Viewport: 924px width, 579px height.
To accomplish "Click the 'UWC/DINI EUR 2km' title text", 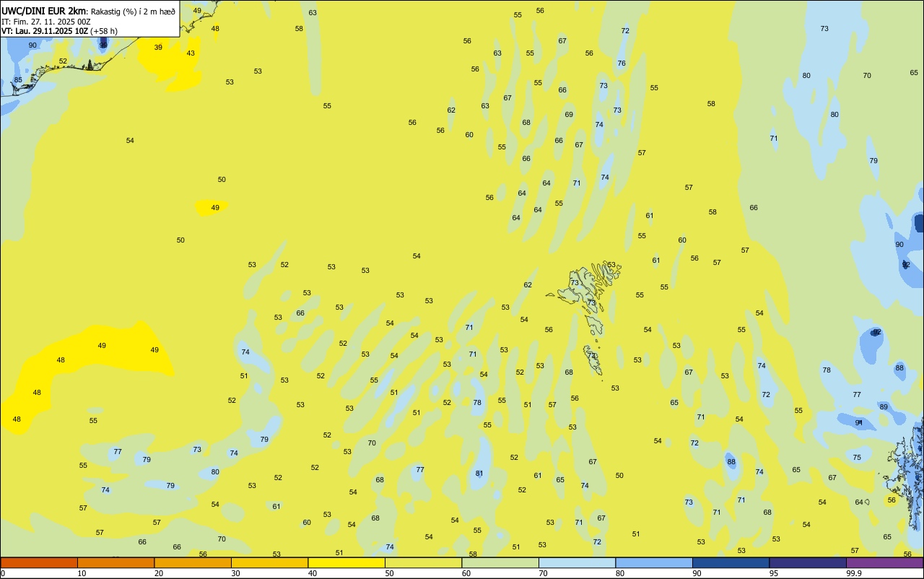I will [44, 12].
